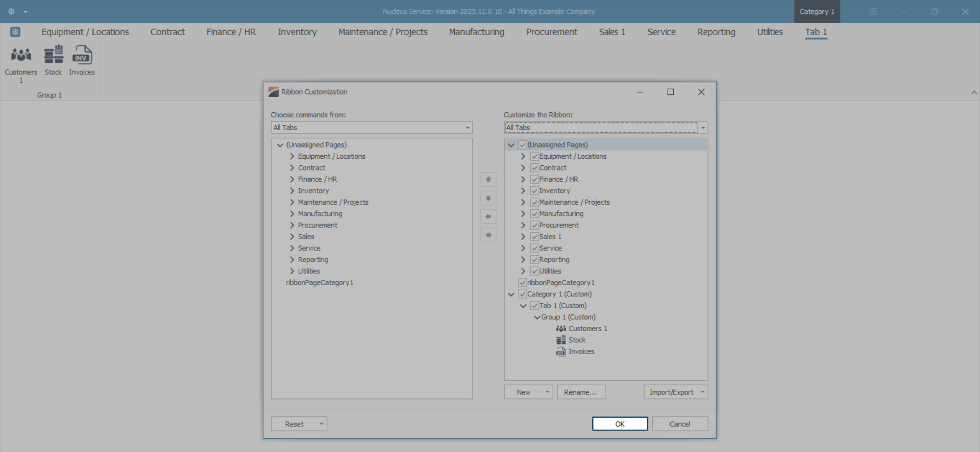Open the gear quick-access menu in title bar

pos(11,11)
